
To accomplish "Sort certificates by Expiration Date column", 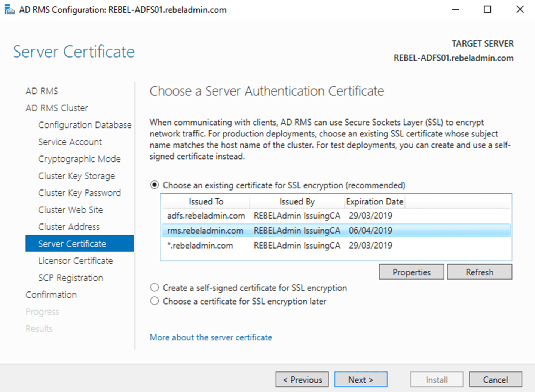I will tap(374, 201).
